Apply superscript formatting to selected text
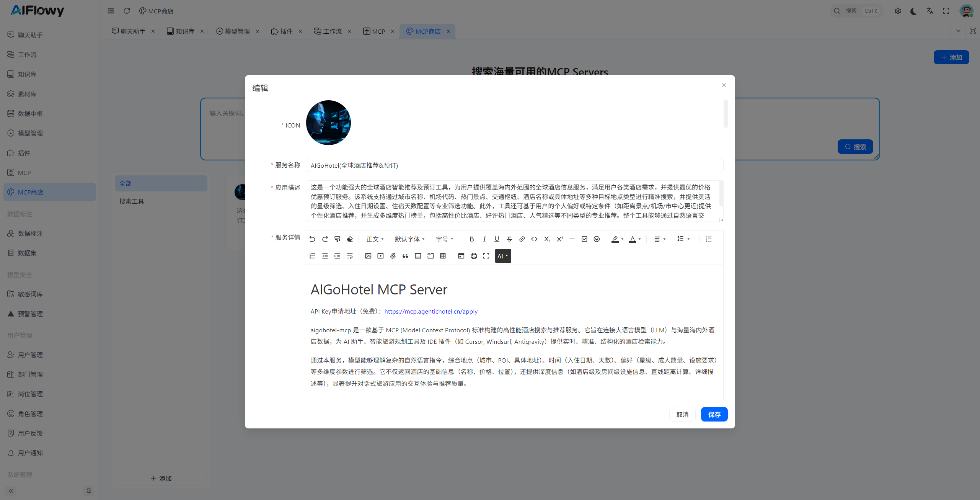The image size is (980, 500). click(x=559, y=239)
